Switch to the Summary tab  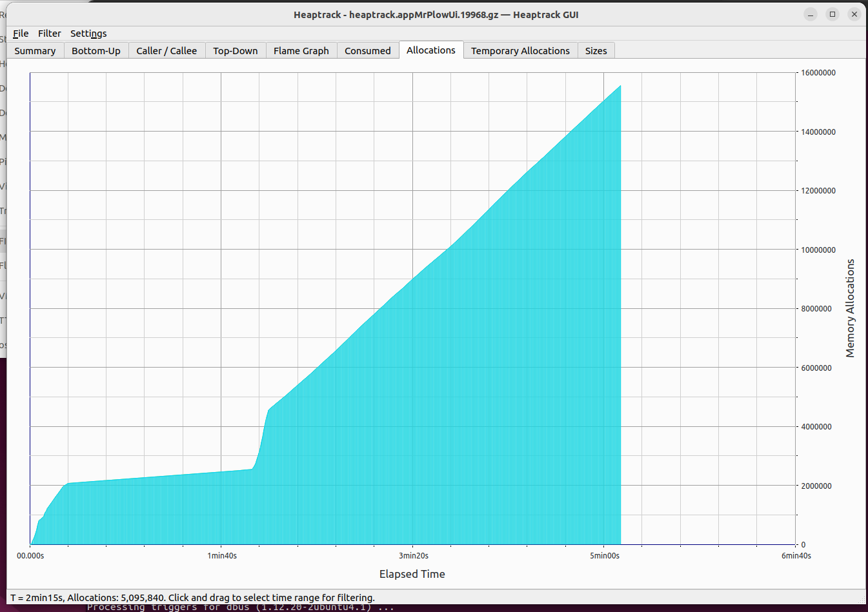pyautogui.click(x=35, y=51)
